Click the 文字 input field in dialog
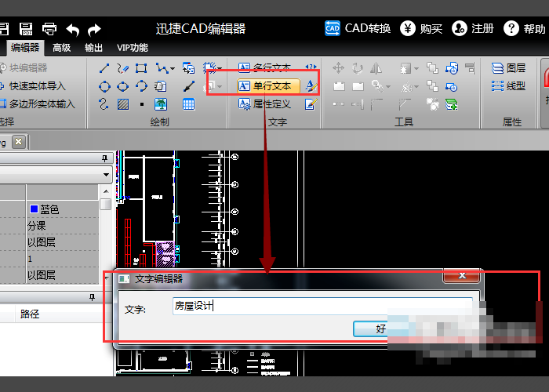 click(x=322, y=307)
